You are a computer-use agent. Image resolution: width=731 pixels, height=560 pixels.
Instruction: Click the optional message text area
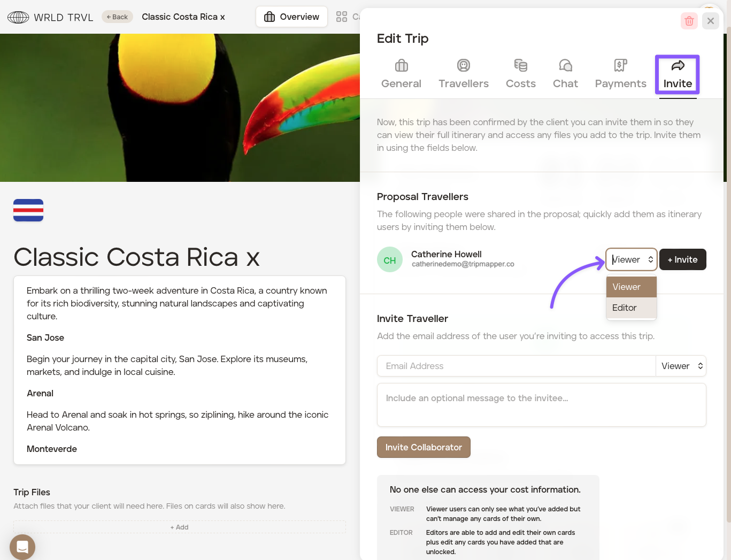click(x=541, y=405)
